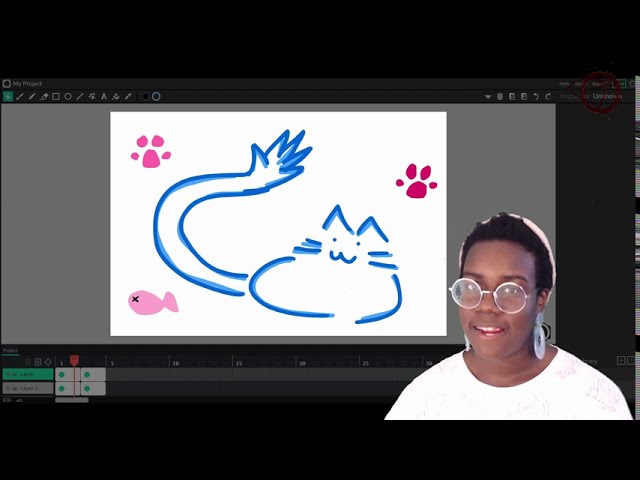Select the Eraser tool
Viewport: 640px width, 480px height.
click(x=44, y=96)
